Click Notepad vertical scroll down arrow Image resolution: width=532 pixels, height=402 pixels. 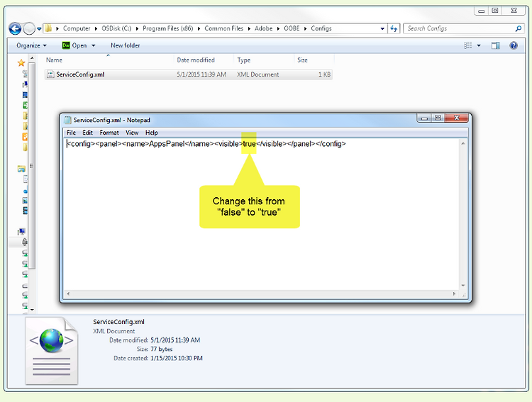click(x=462, y=285)
